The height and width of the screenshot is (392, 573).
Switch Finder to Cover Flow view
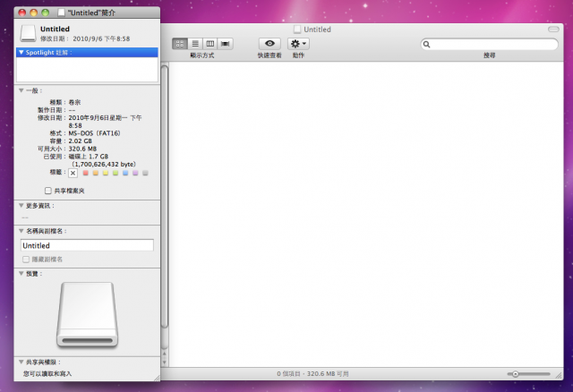(225, 44)
